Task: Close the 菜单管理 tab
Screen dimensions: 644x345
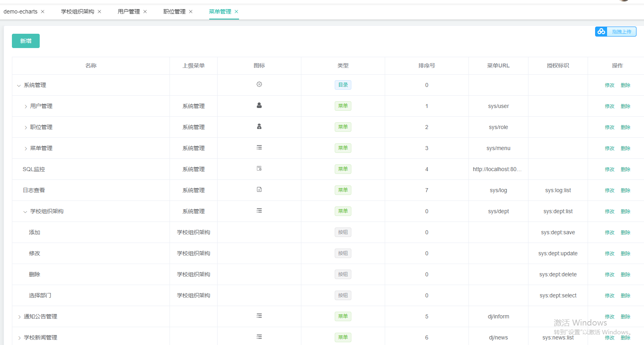Action: point(237,12)
